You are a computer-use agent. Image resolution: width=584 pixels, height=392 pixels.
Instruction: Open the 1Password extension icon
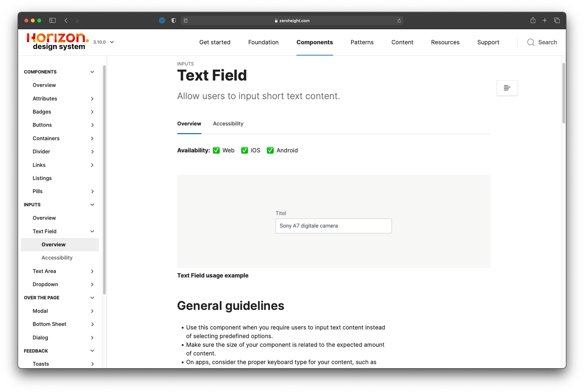tap(162, 20)
